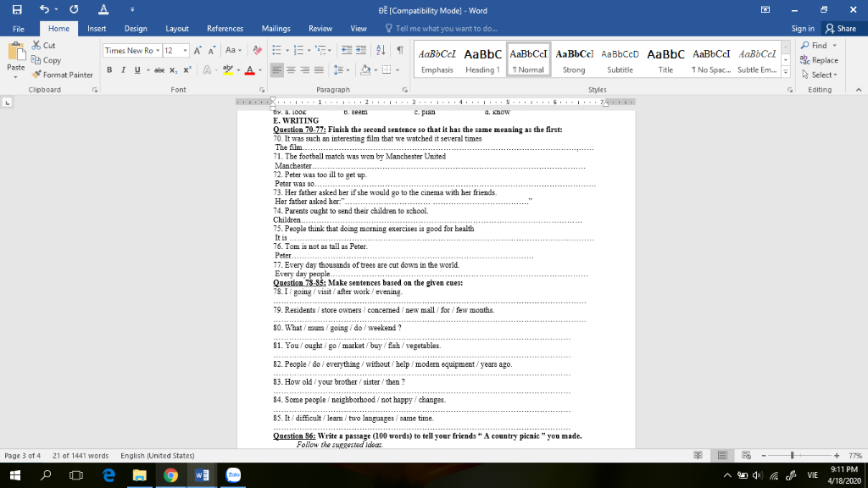868x488 pixels.
Task: Cut the selected text
Action: (x=43, y=46)
